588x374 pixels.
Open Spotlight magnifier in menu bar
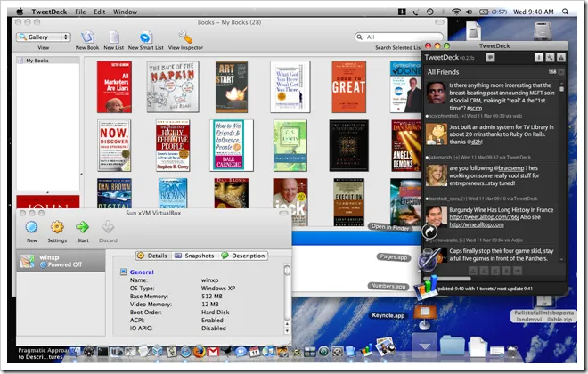coord(565,12)
